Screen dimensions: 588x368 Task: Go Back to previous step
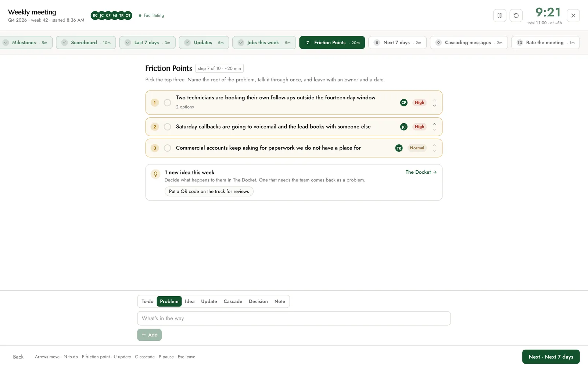click(x=18, y=357)
